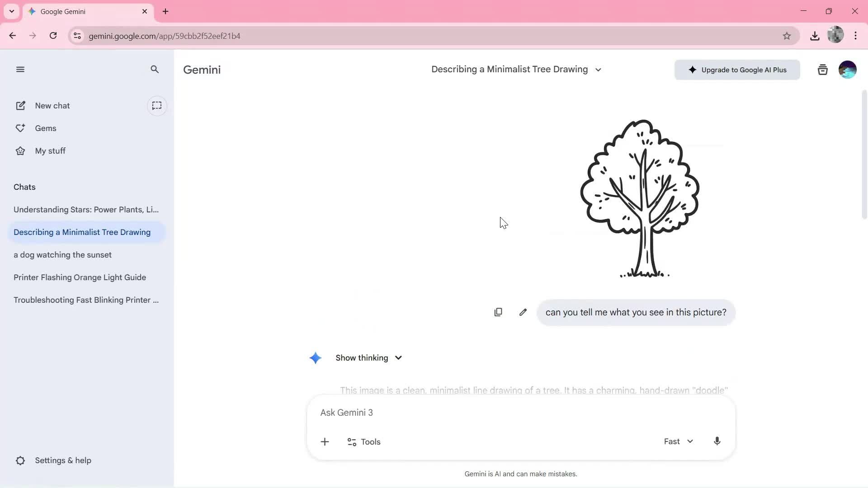
Task: Open My stuff
Action: click(50, 150)
